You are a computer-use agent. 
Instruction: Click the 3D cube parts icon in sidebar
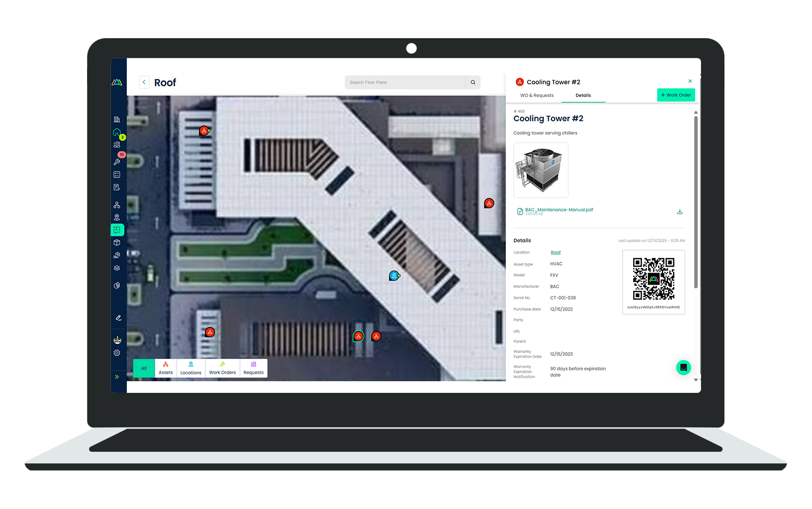[117, 242]
